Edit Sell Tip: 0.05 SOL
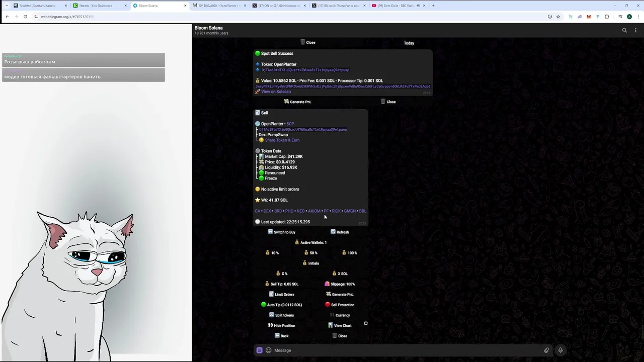 point(282,284)
